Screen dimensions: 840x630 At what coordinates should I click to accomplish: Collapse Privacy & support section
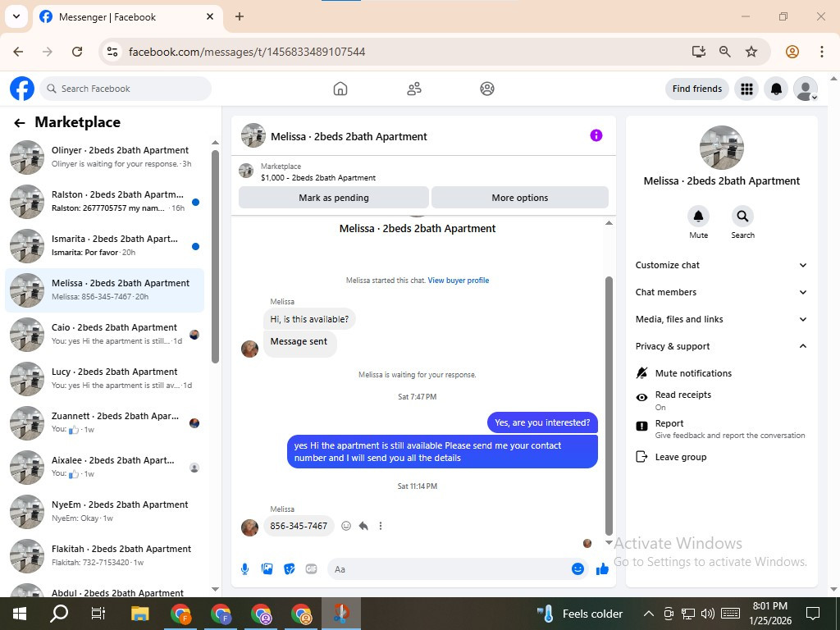720,346
